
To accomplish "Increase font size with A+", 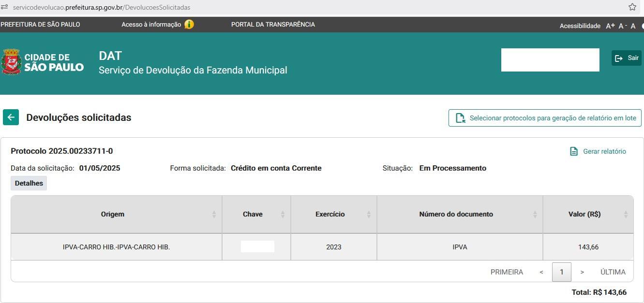I will coord(610,26).
